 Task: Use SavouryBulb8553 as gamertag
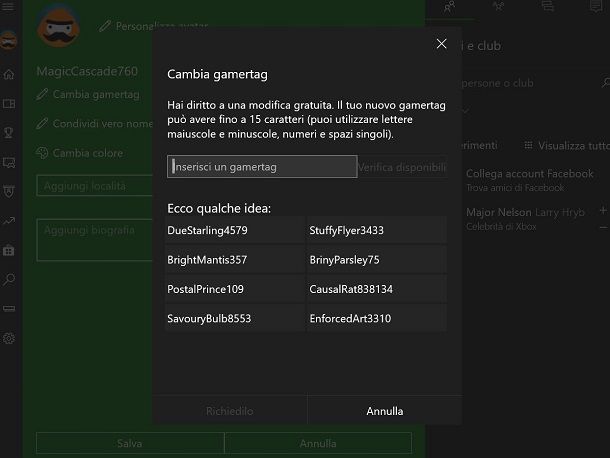[x=235, y=318]
